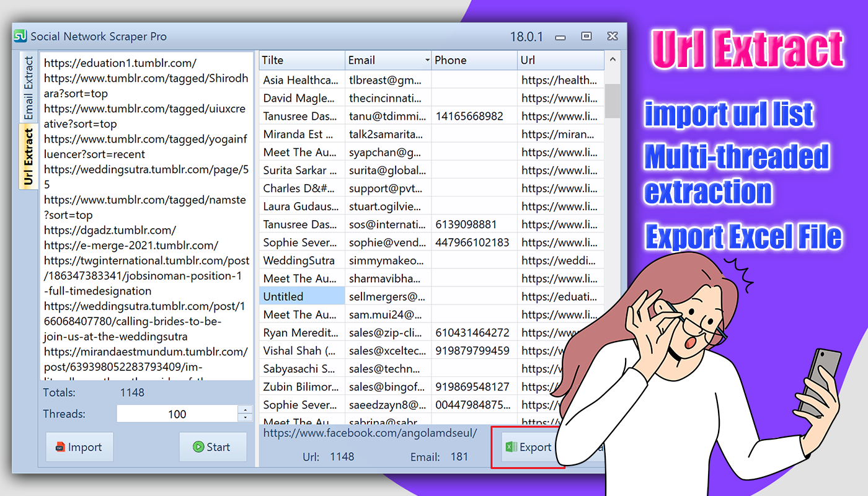
Task: Open the Email column filter dropdown arrow
Action: tap(427, 61)
